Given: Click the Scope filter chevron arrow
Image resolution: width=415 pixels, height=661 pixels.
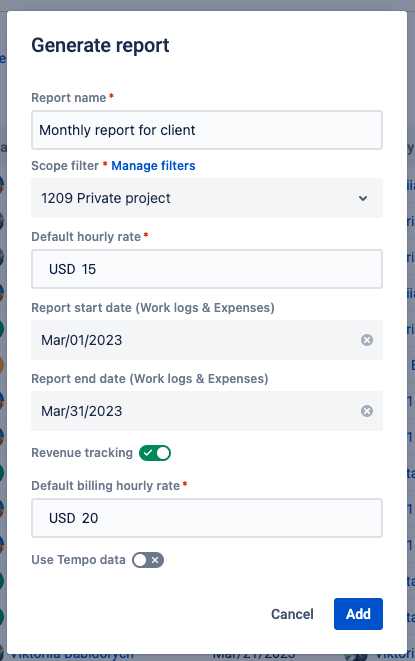Looking at the screenshot, I should 363,198.
